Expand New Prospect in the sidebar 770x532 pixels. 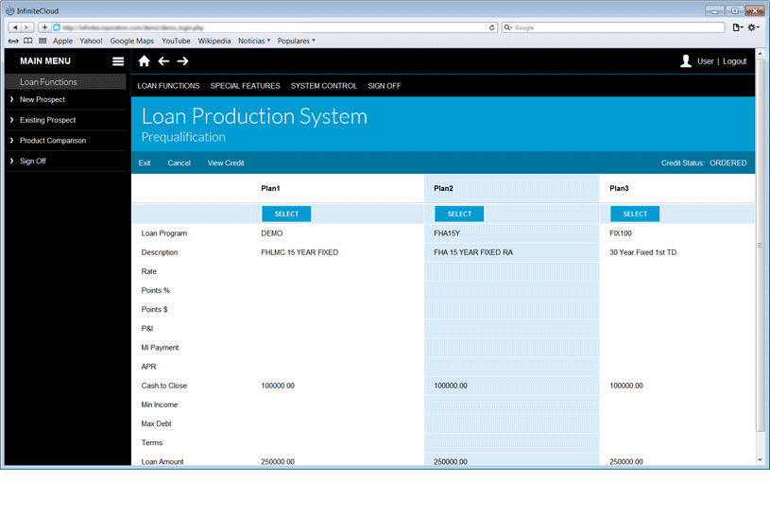[43, 99]
